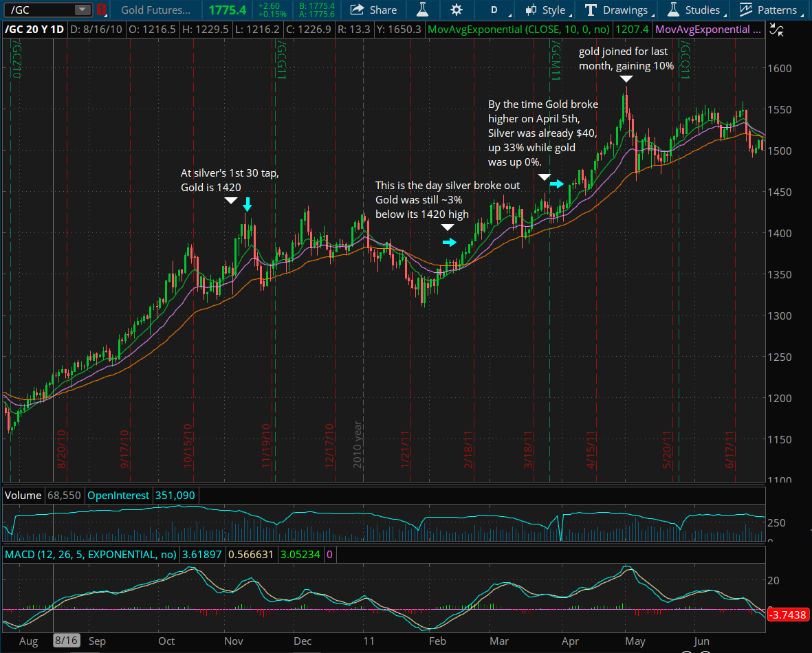This screenshot has height=653, width=812.
Task: Click the highlighted 8/16 date on time axis
Action: (66, 641)
